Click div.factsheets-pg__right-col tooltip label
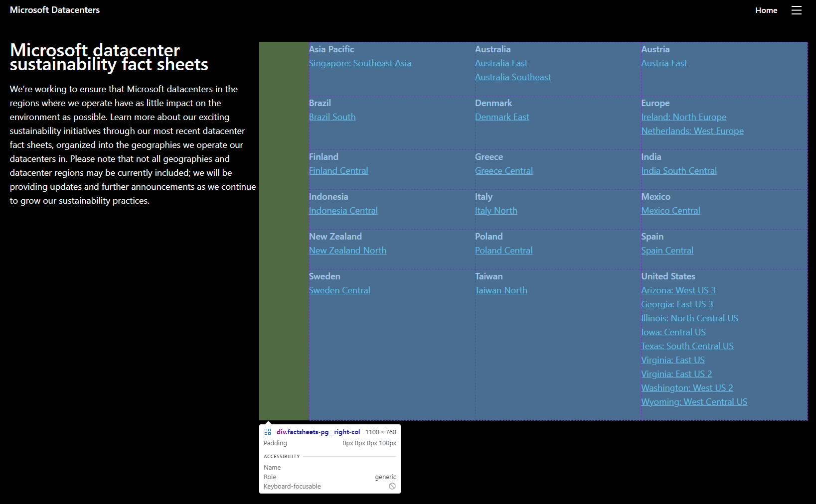The height and width of the screenshot is (504, 816). (x=318, y=432)
